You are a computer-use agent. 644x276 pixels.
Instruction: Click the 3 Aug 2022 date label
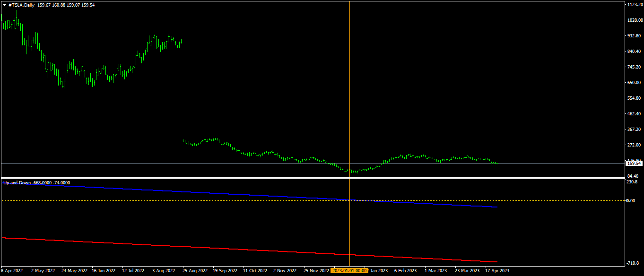164,271
